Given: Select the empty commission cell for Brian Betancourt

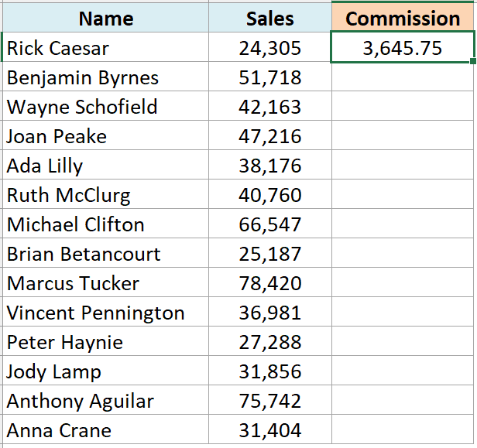Looking at the screenshot, I should [402, 253].
